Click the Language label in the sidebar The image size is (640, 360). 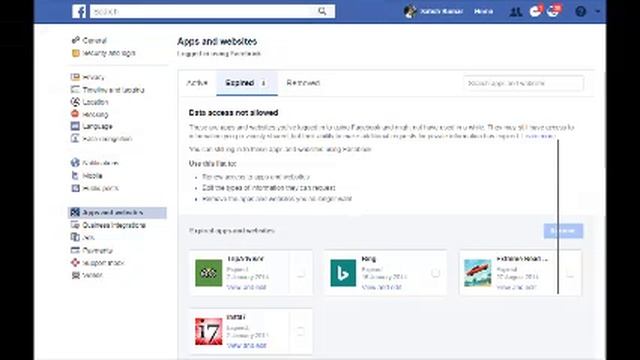(97, 127)
